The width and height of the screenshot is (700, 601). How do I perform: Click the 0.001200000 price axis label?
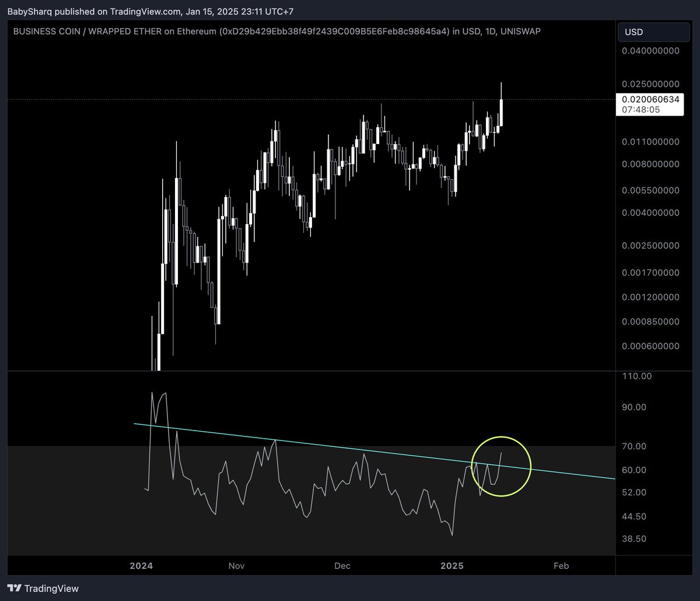coord(650,297)
